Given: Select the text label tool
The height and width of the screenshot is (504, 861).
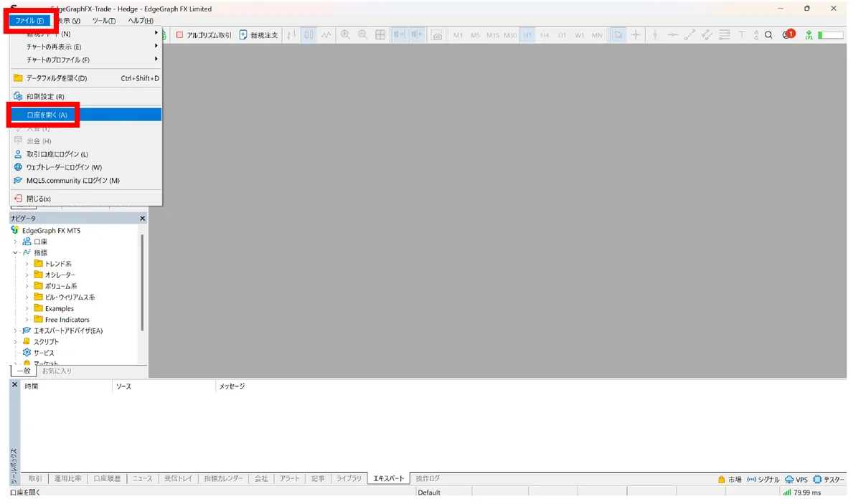Looking at the screenshot, I should point(742,34).
